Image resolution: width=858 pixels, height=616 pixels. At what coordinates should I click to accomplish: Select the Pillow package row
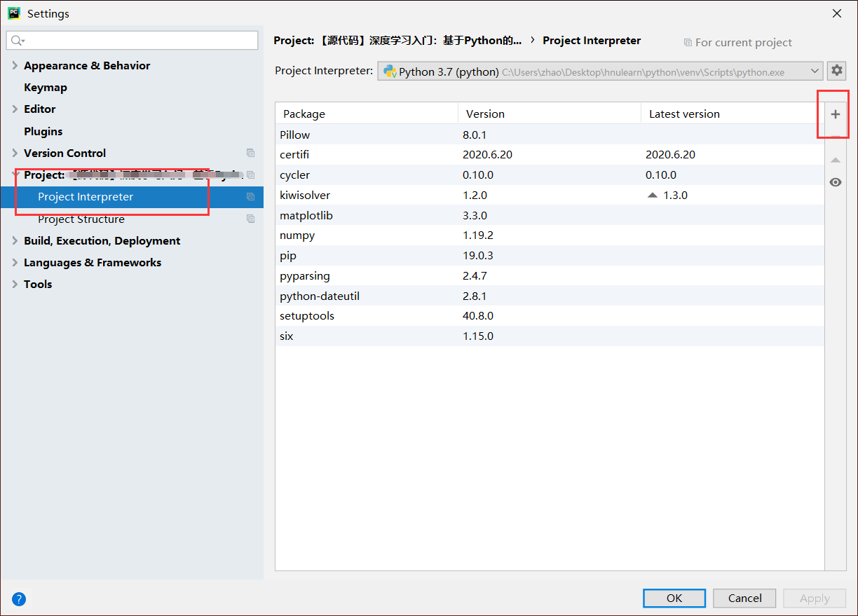[x=550, y=135]
